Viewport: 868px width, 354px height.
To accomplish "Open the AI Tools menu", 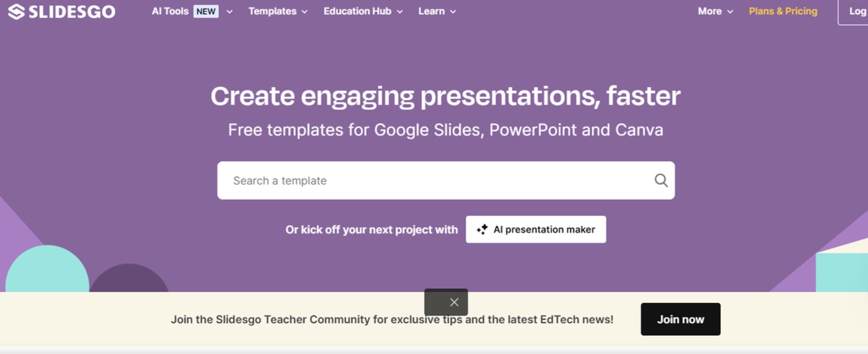I will (170, 11).
